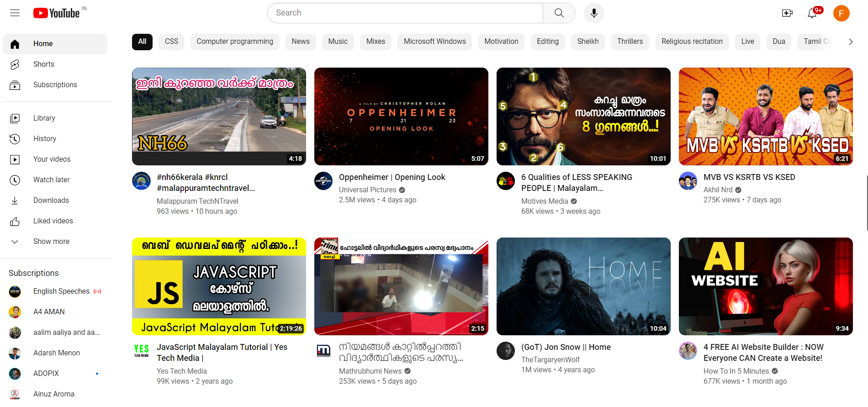Select the Mixes filter chip
868x407 pixels.
click(376, 42)
